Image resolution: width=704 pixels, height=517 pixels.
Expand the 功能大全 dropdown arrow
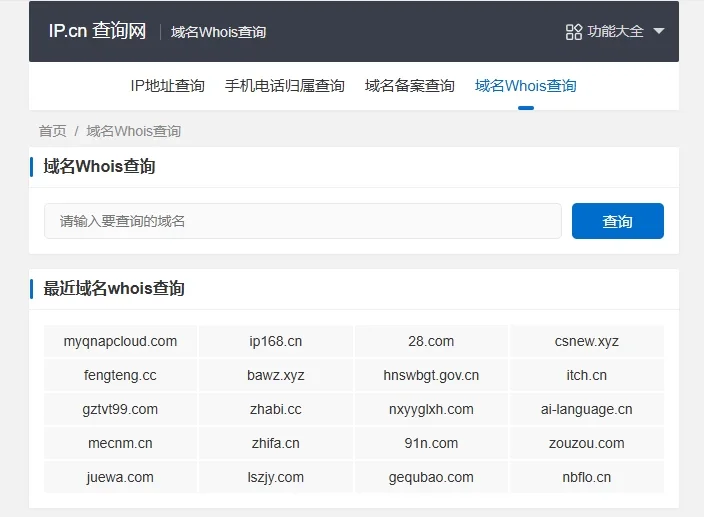pyautogui.click(x=658, y=32)
